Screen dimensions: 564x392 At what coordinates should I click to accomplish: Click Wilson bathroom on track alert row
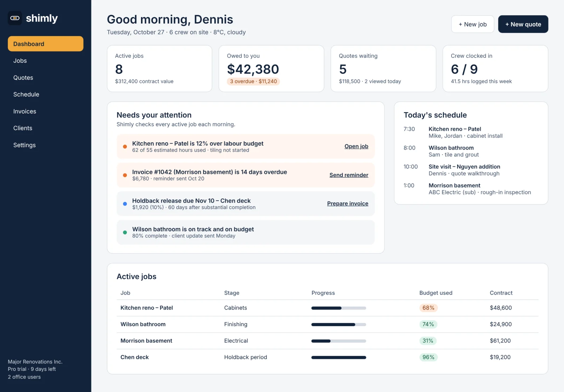246,232
